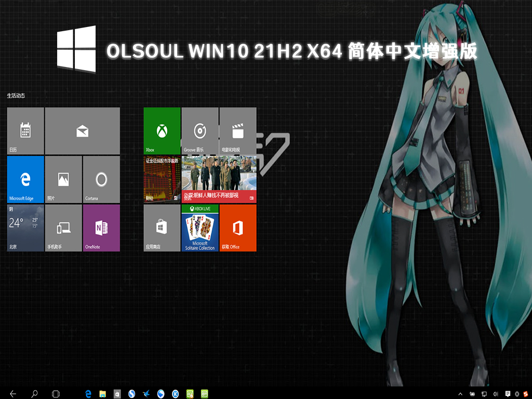Open the Photos (照片) tile
Image resolution: width=532 pixels, height=399 pixels.
(x=63, y=179)
